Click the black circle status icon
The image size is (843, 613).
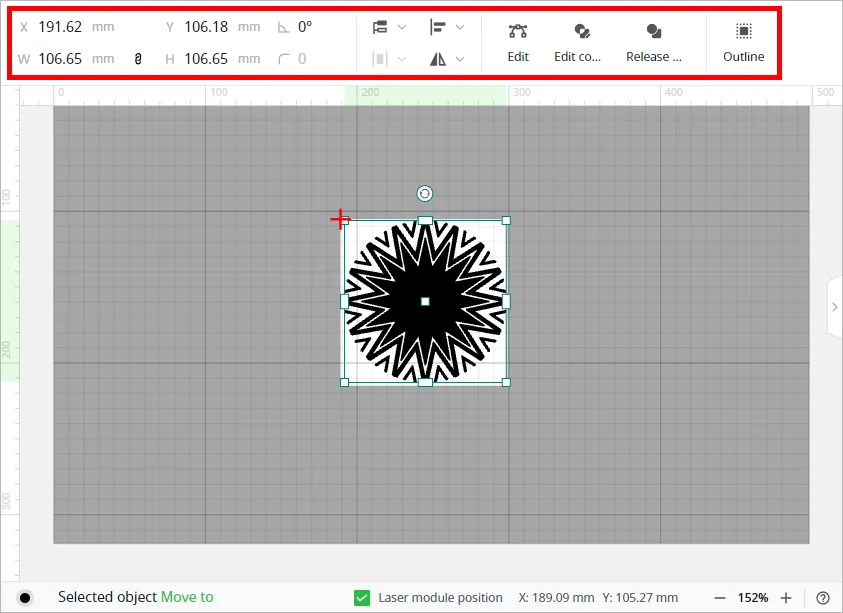(x=25, y=597)
